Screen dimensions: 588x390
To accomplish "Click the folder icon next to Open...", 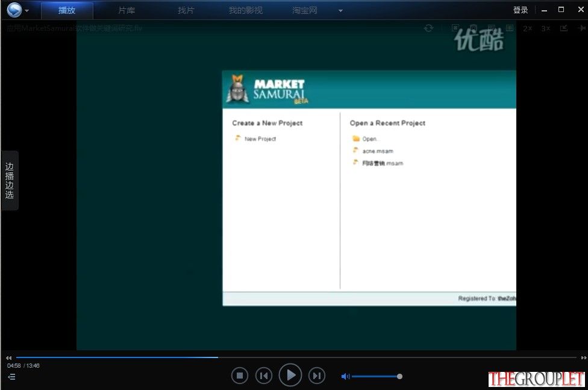I will pyautogui.click(x=356, y=139).
